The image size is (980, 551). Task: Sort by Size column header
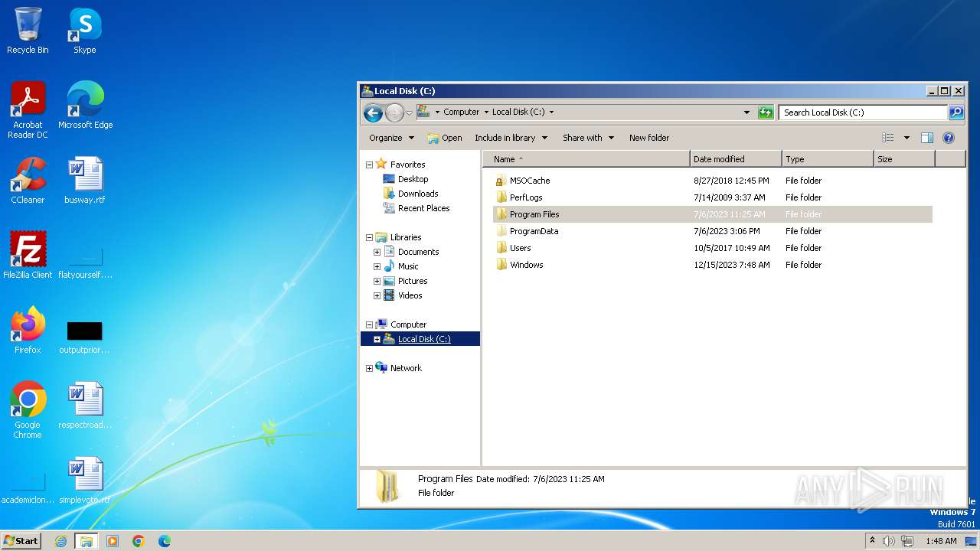904,159
